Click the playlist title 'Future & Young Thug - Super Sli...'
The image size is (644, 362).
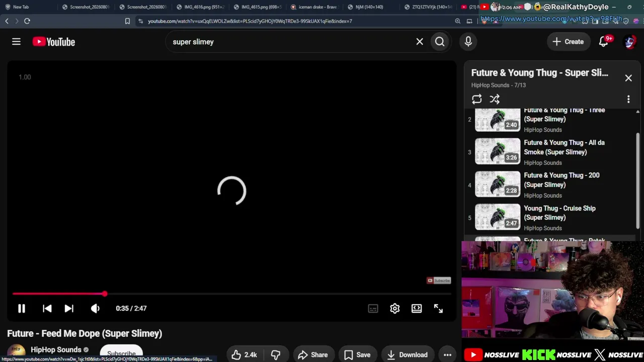539,73
